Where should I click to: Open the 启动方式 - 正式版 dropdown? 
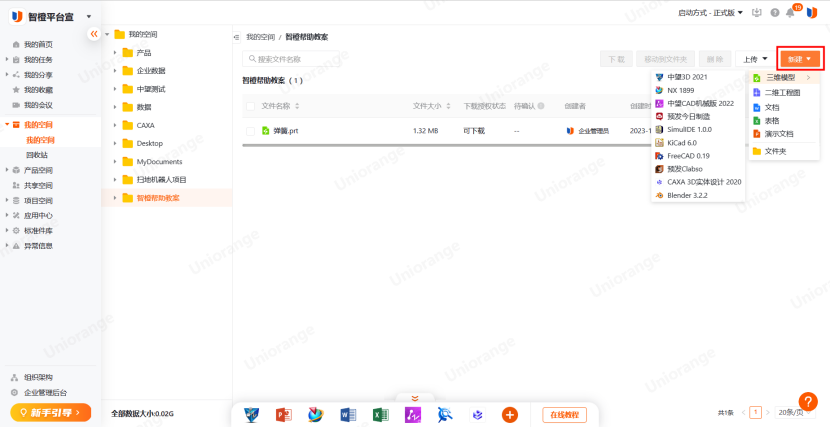tap(711, 13)
